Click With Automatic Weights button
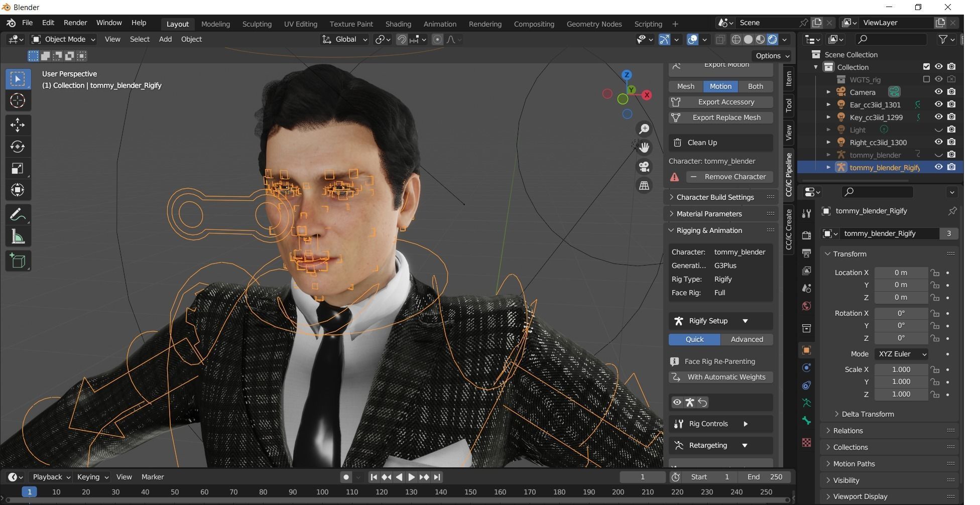980x505 pixels. pyautogui.click(x=720, y=377)
